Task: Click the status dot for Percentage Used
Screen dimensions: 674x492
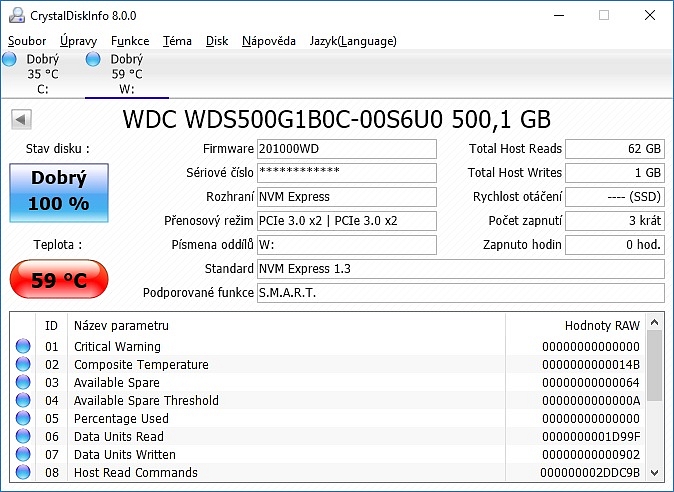Action: point(23,418)
